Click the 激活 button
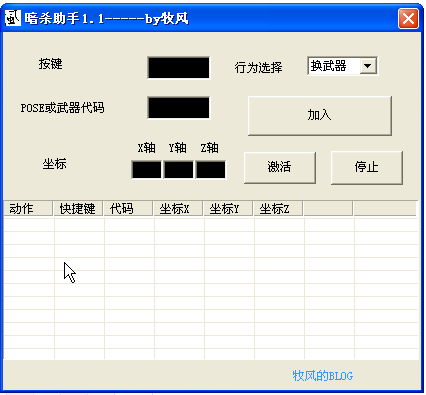Screen dimensions: 426x395 pos(280,167)
